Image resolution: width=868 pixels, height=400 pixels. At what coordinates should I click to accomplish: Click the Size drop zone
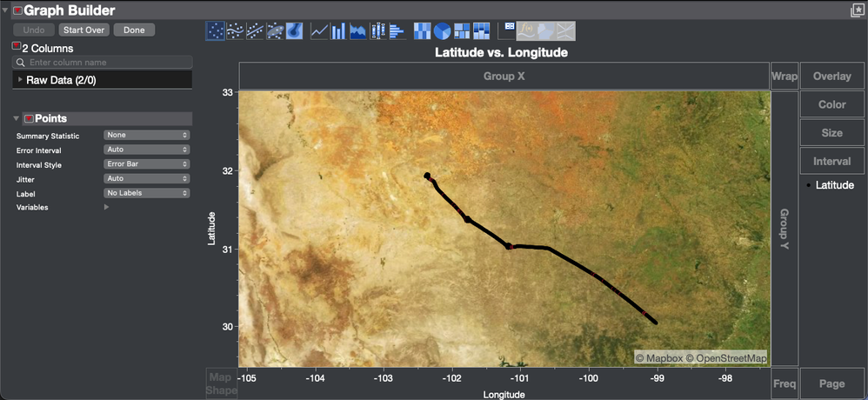(832, 133)
